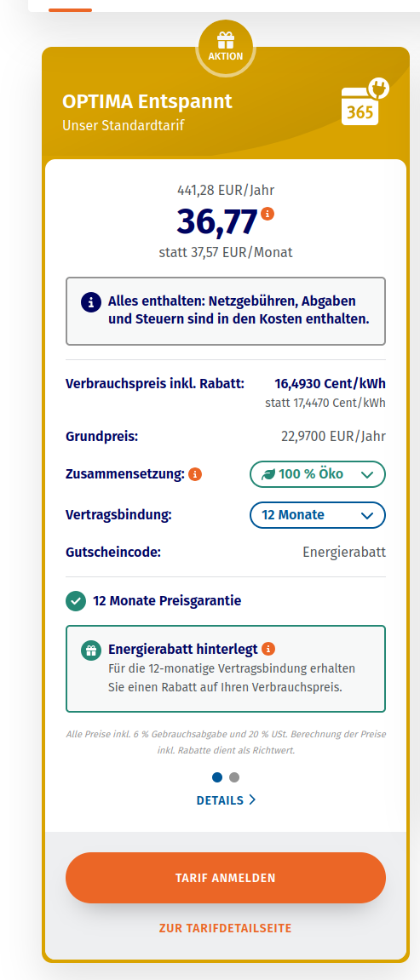Screen dimensions: 420x980
Task: Click info icon next to Energierabatt hinterlegt
Action: pyautogui.click(x=268, y=648)
